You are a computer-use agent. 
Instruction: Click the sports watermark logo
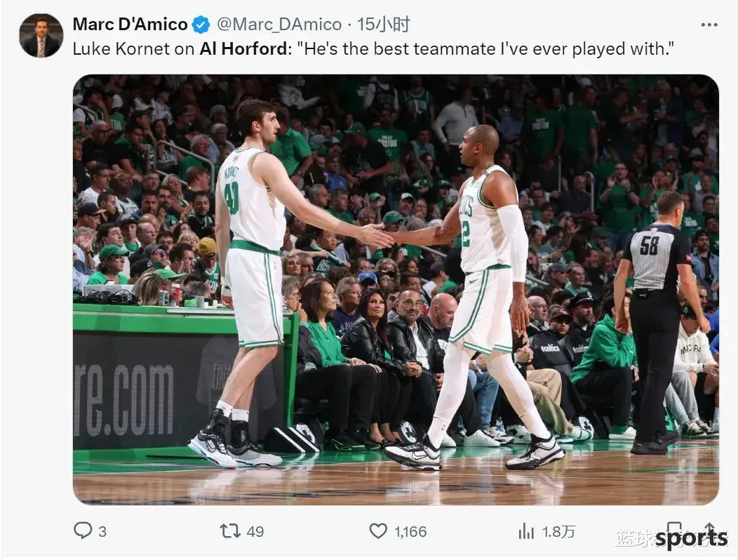coord(691,538)
